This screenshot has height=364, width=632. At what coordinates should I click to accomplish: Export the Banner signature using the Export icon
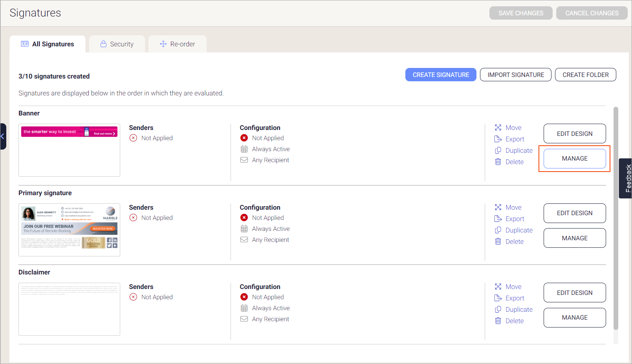[x=498, y=139]
